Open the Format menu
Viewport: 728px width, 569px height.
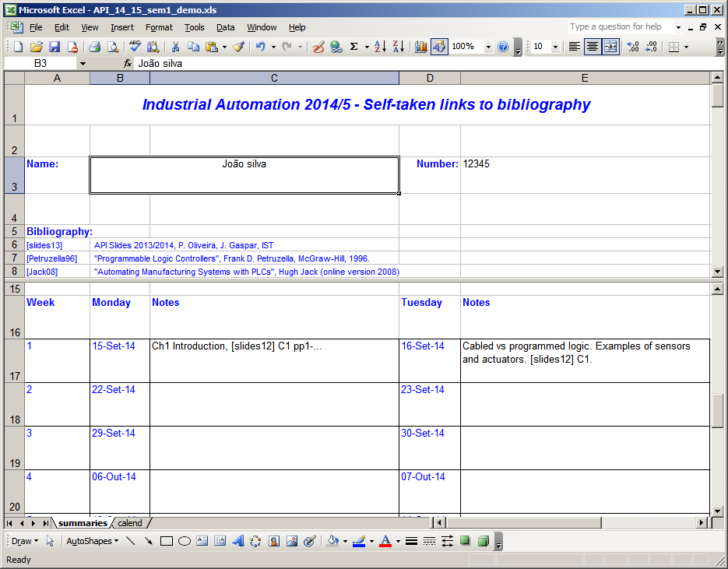pyautogui.click(x=159, y=27)
